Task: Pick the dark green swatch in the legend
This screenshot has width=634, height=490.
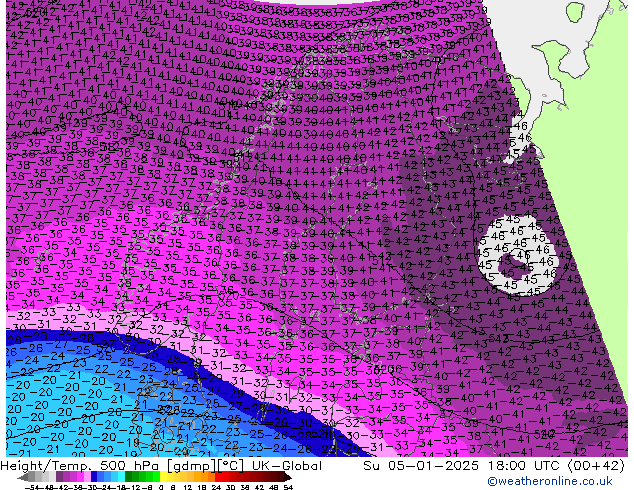Action: click(x=128, y=477)
